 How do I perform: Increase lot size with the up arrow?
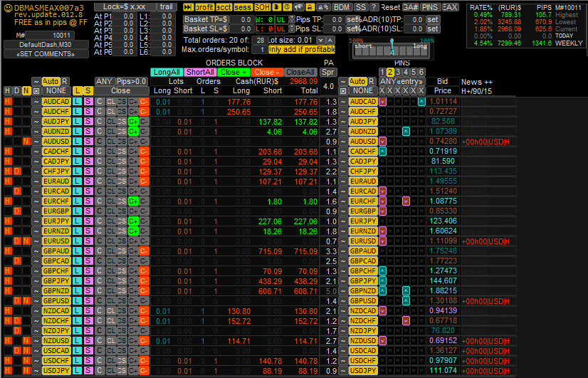(330, 40)
